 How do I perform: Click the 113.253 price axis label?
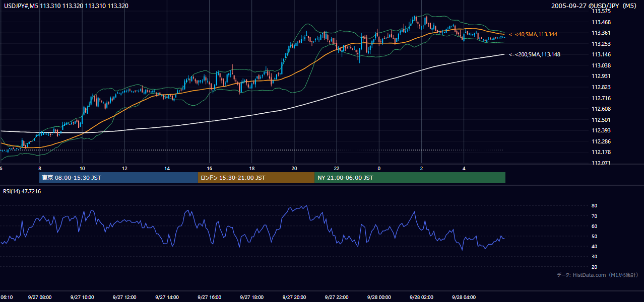601,44
